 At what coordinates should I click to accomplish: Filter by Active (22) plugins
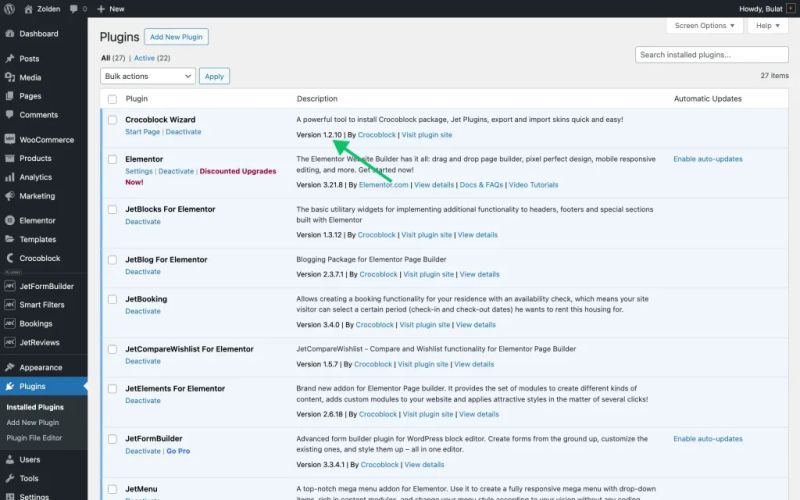[152, 58]
